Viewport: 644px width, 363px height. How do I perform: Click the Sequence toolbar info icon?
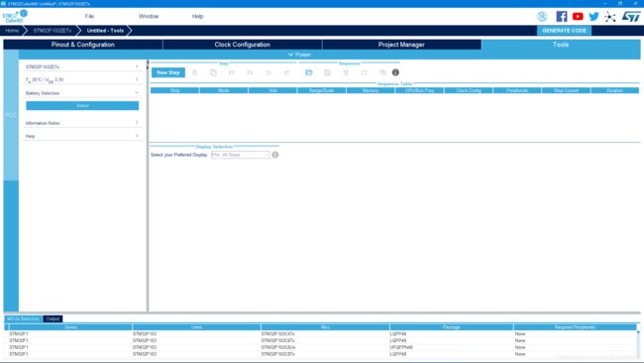tap(395, 72)
